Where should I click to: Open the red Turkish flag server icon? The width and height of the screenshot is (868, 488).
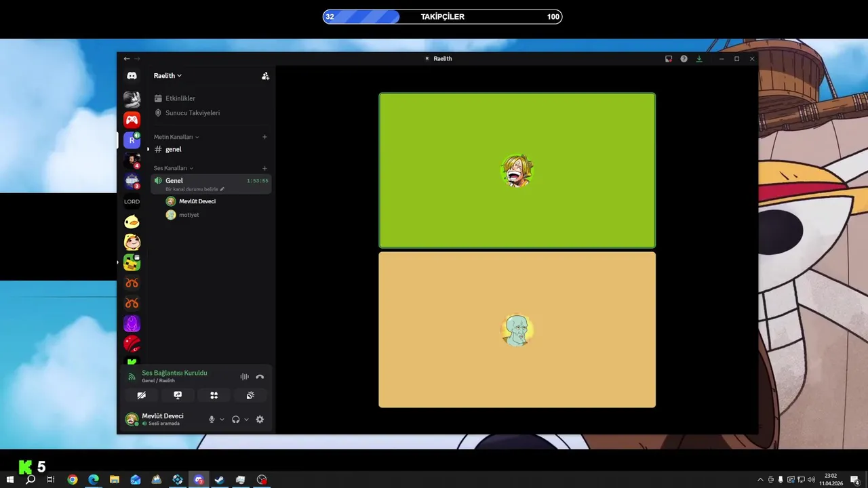pos(132,344)
